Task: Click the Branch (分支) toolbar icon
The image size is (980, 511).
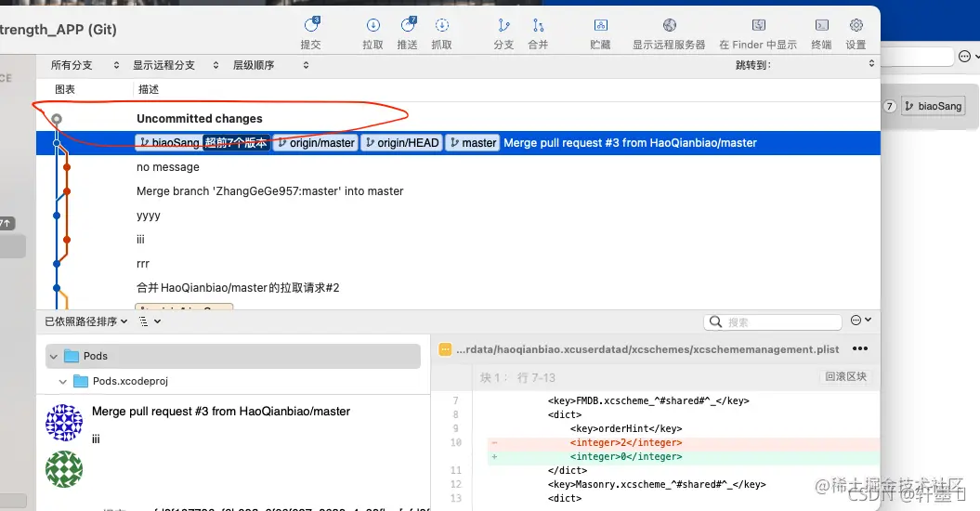Action: coord(503,26)
